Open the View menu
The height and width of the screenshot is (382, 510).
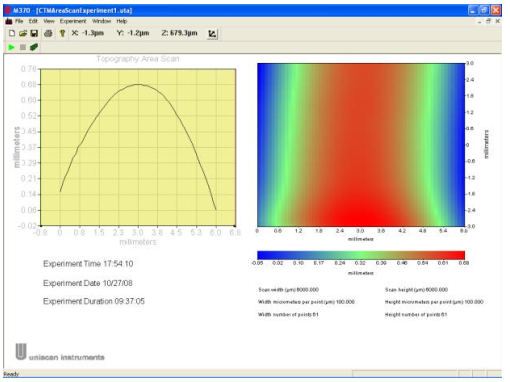[x=49, y=21]
